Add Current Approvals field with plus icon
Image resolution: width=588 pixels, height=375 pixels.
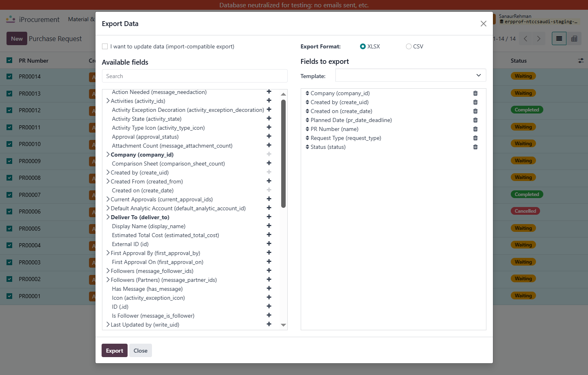(x=269, y=199)
